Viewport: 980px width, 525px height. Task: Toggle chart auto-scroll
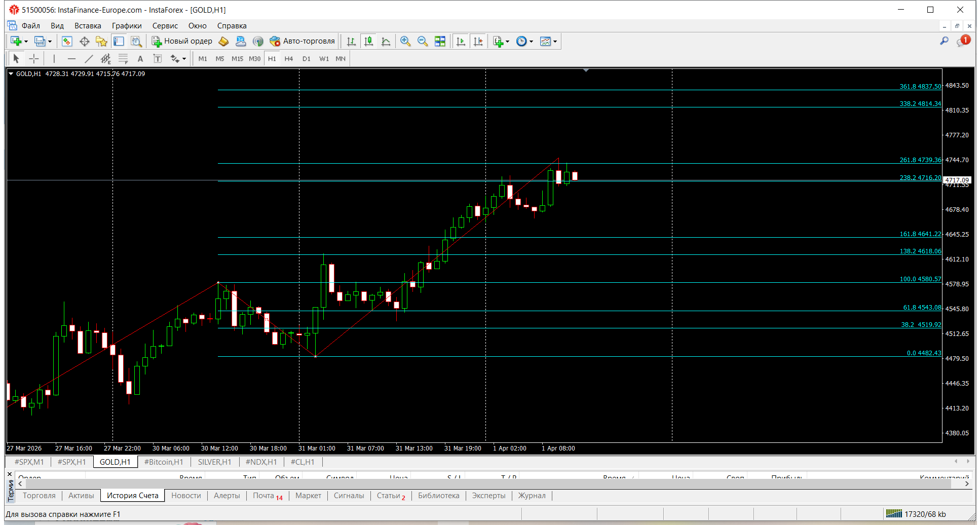(x=461, y=42)
